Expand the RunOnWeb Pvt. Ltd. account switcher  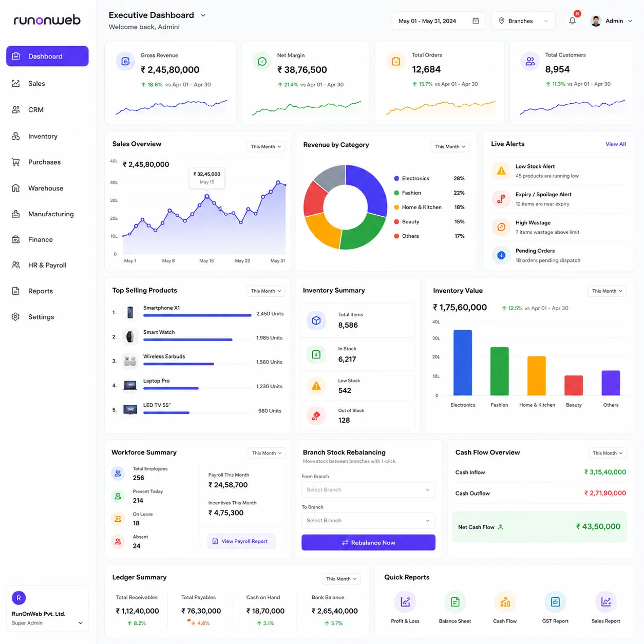[x=81, y=623]
